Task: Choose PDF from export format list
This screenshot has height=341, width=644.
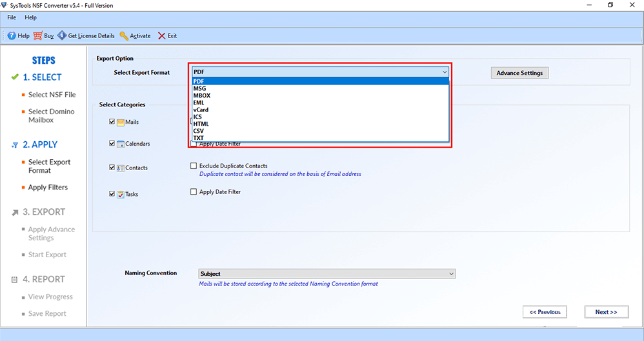Action: 320,81
